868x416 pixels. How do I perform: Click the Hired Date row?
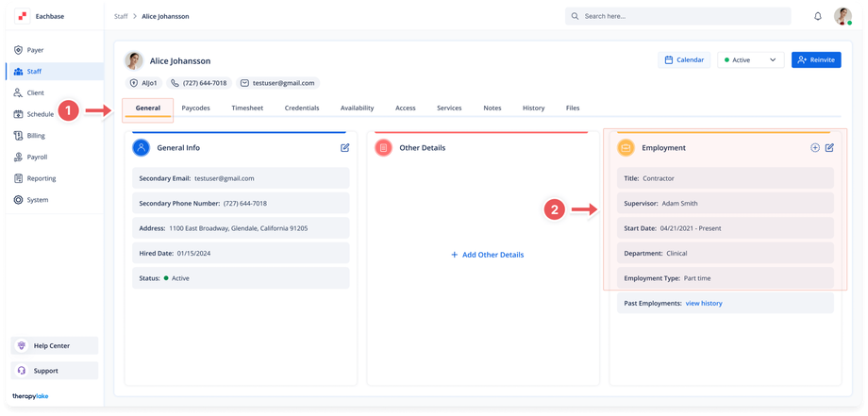tap(241, 253)
